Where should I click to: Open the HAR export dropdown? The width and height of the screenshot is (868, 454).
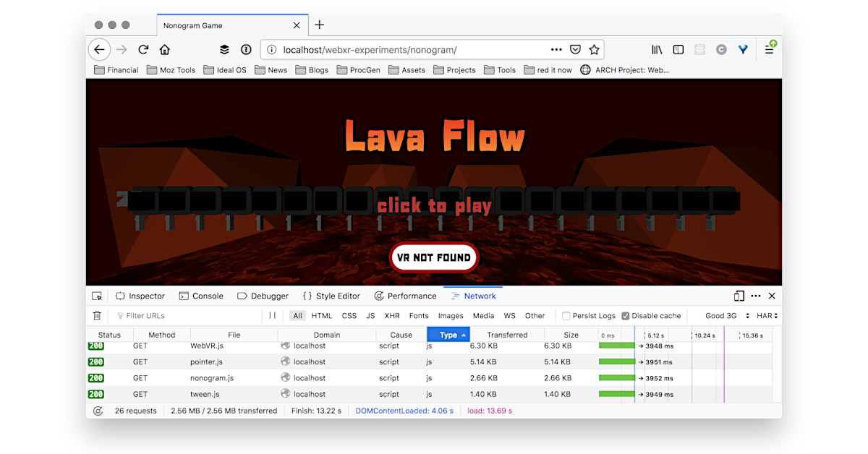764,315
